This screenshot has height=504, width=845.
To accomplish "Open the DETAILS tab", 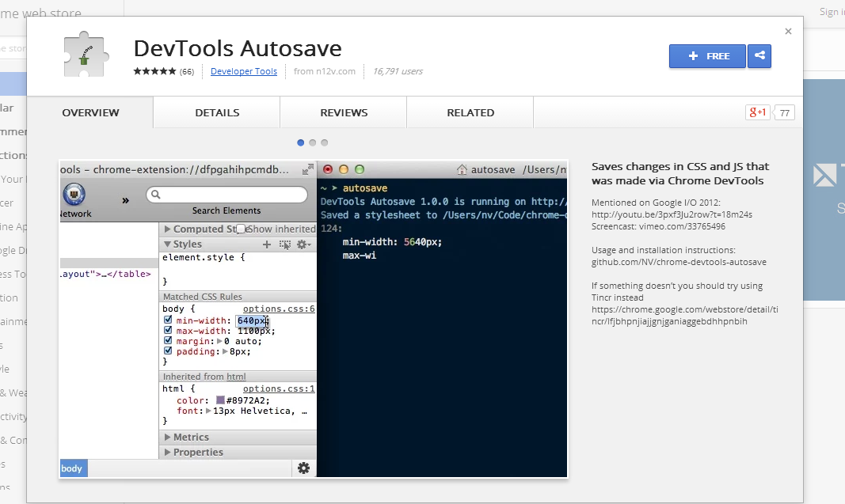I will (x=216, y=112).
